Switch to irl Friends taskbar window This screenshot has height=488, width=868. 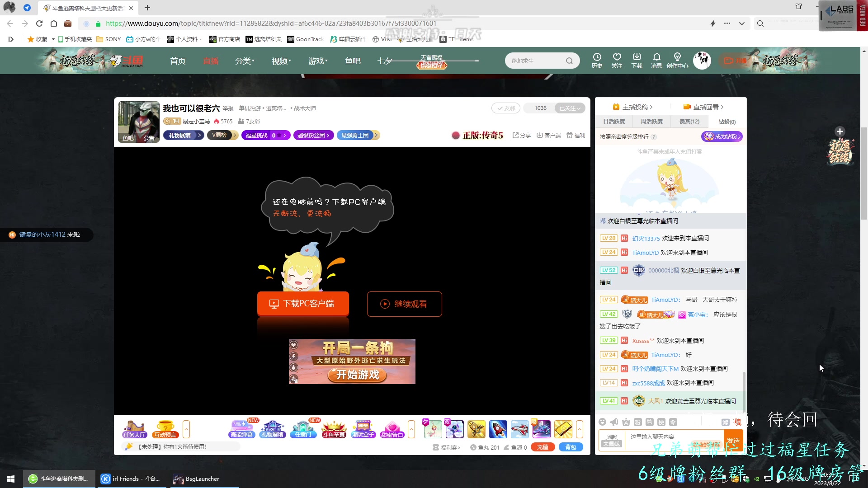[131, 479]
